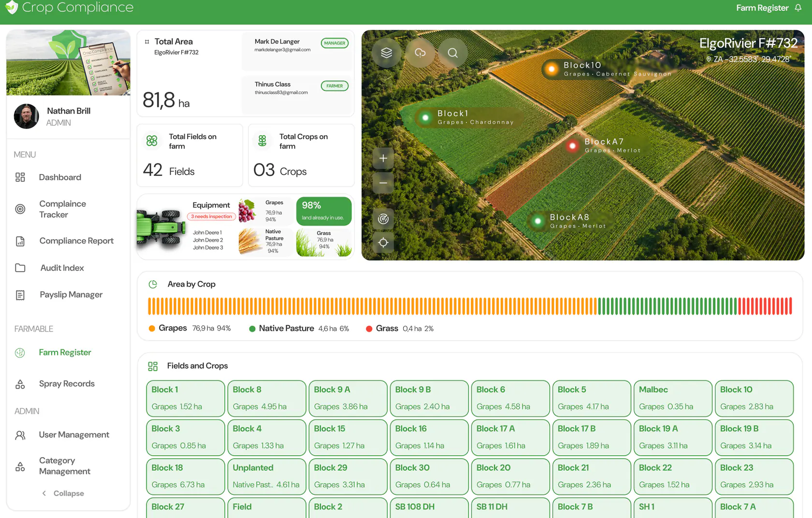Click the 98% land already in use tile

[324, 211]
